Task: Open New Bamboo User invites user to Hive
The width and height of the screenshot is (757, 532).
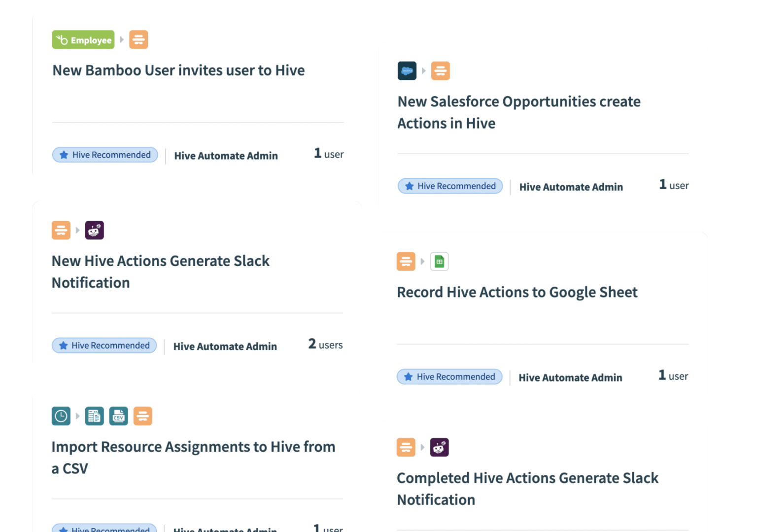Action: click(x=178, y=70)
